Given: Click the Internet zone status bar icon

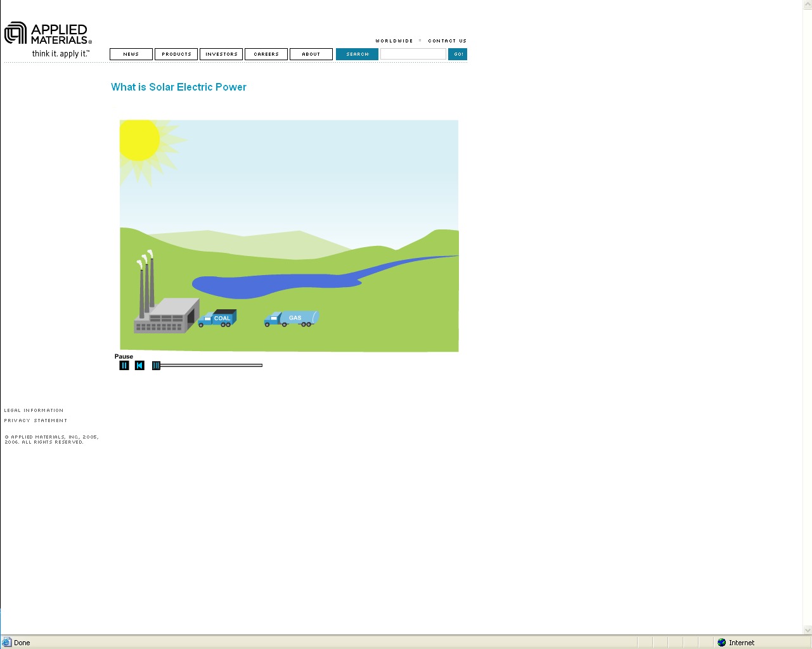Looking at the screenshot, I should [x=721, y=643].
